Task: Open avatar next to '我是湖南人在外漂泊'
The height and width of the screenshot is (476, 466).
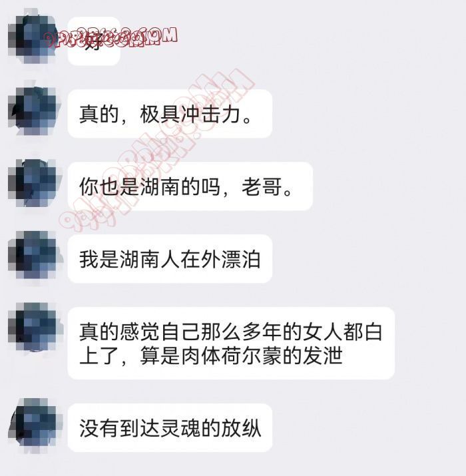Action: (33, 255)
